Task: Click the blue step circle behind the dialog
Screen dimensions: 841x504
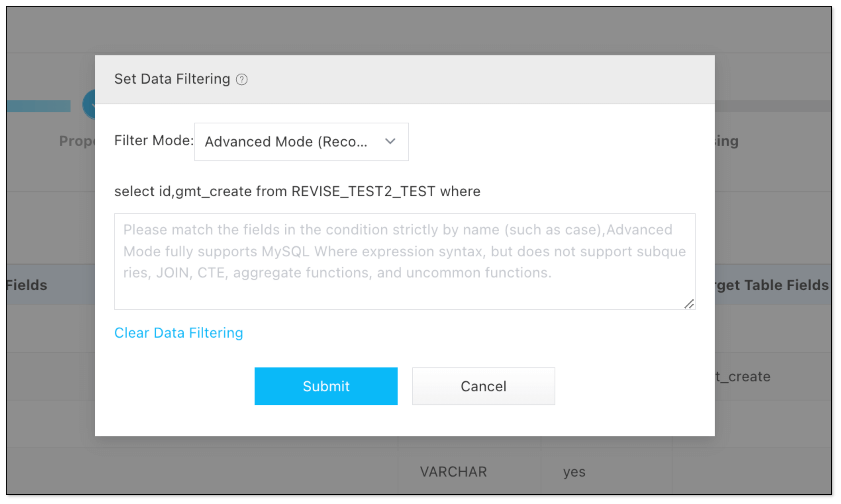Action: coord(89,105)
